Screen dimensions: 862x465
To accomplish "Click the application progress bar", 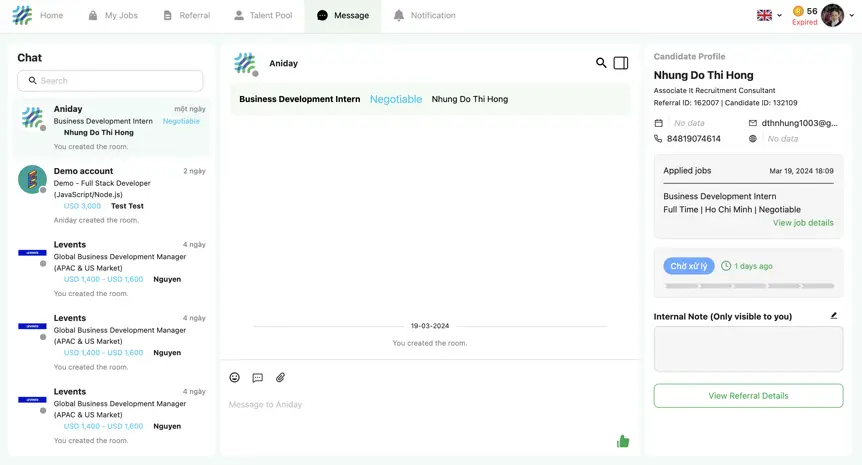I will [749, 286].
